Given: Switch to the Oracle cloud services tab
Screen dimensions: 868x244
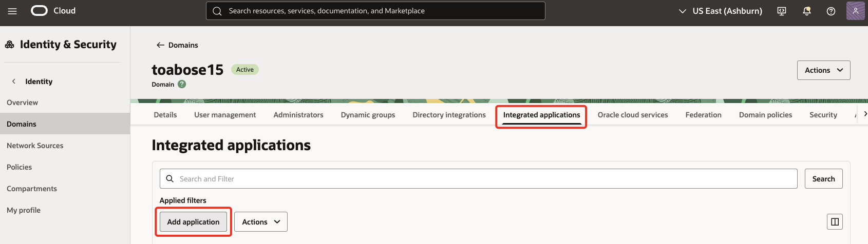Looking at the screenshot, I should [633, 115].
